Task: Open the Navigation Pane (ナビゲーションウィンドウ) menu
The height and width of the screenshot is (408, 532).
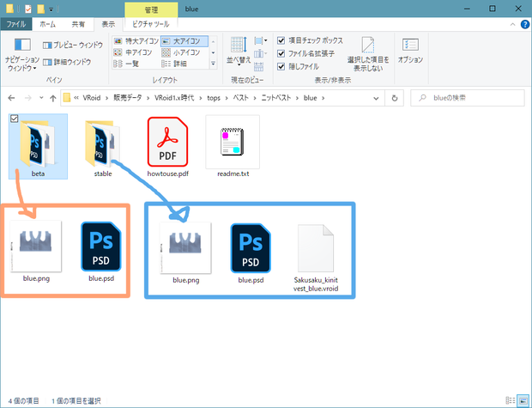Action: (22, 55)
